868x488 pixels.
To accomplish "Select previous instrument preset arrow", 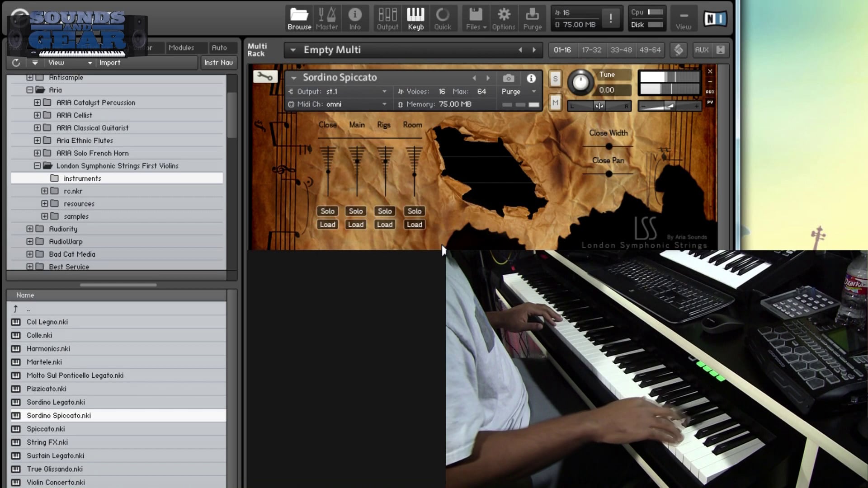I will [474, 78].
